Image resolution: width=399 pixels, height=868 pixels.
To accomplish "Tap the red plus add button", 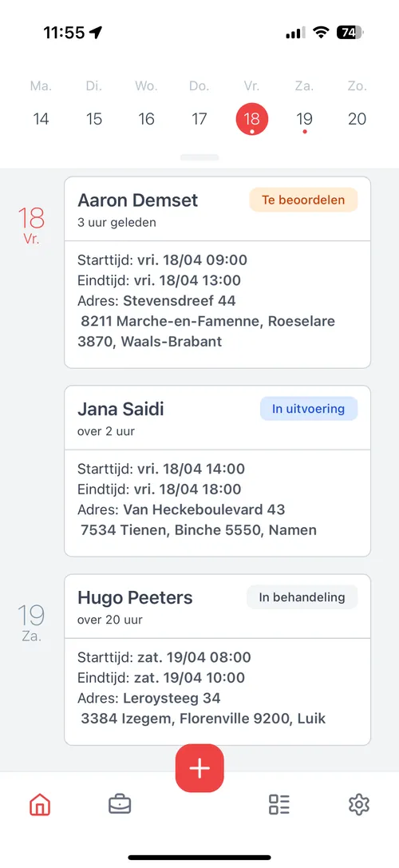I will (x=199, y=768).
